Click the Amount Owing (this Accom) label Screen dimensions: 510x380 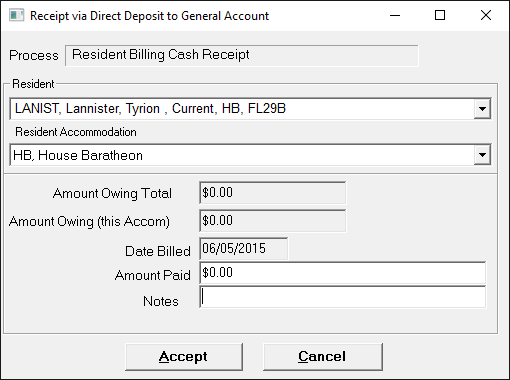[89, 222]
